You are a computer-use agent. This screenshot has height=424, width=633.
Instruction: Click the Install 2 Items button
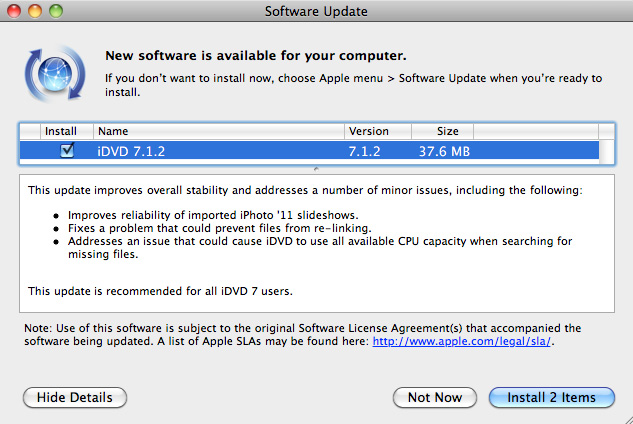coord(551,397)
